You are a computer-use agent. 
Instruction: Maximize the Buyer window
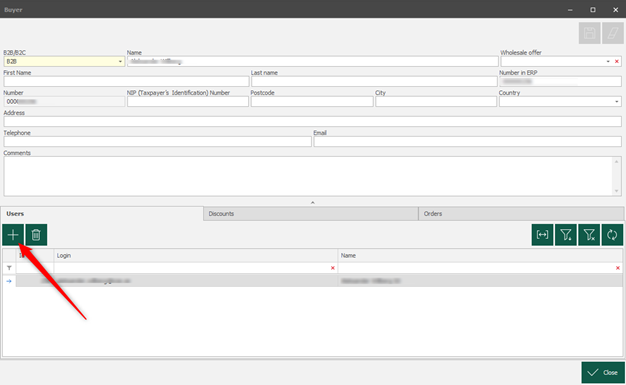click(593, 10)
